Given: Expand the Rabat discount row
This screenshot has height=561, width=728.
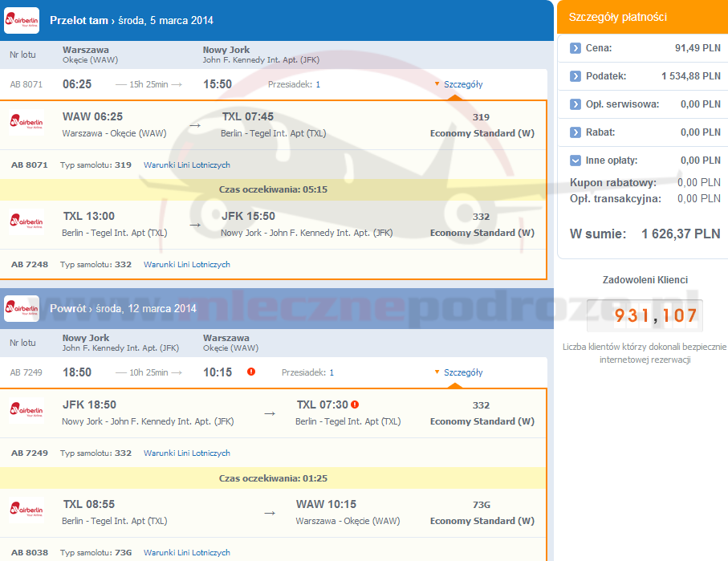Looking at the screenshot, I should [x=575, y=132].
